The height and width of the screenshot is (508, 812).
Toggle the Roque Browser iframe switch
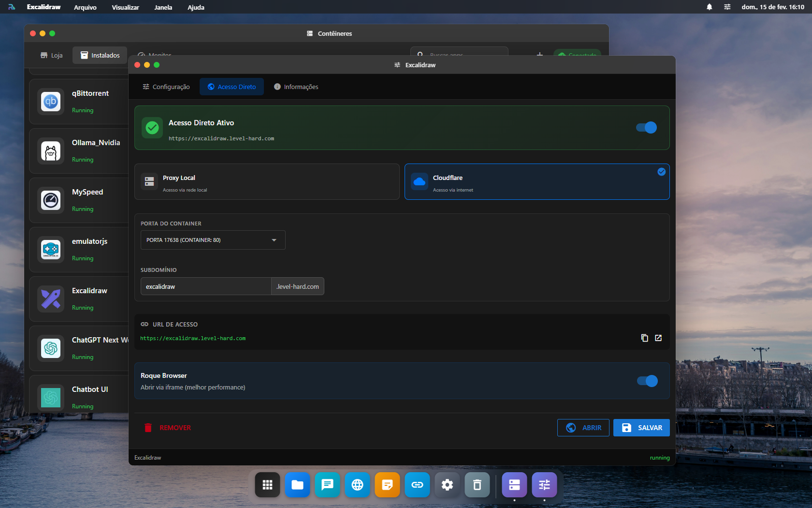(647, 381)
